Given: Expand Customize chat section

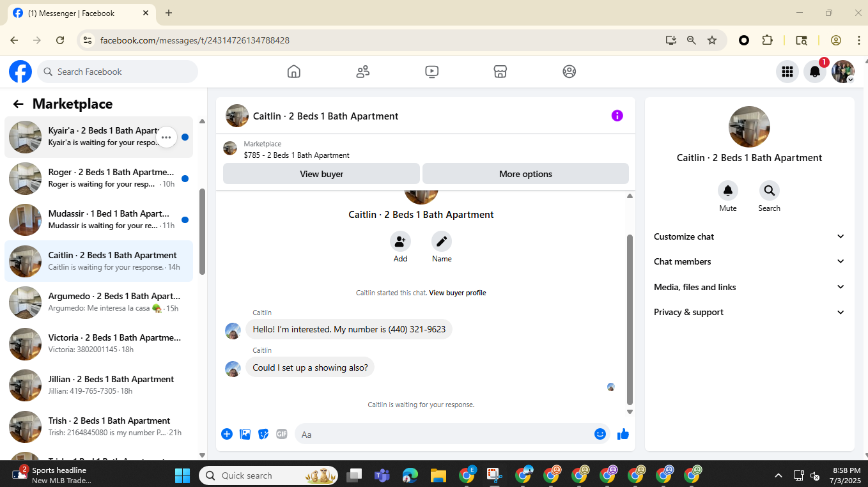Looking at the screenshot, I should pos(749,236).
